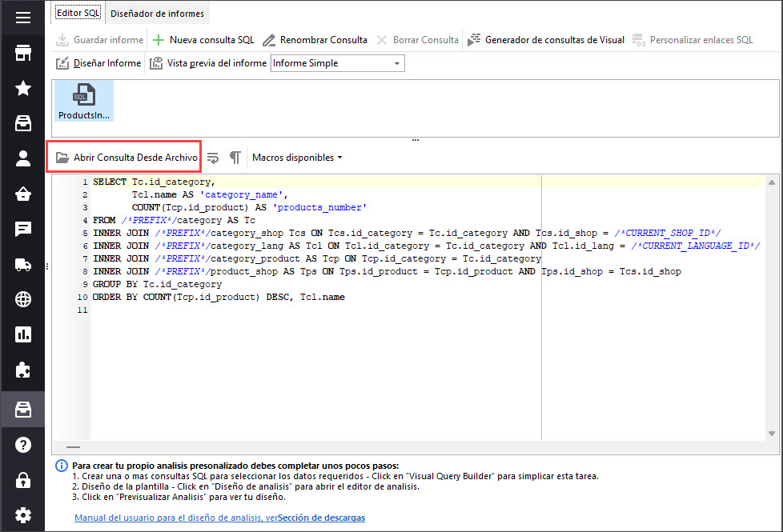The height and width of the screenshot is (532, 783).
Task: Click /*CURRENT_SHOP_ID*/ macro in line 5
Action: click(668, 233)
